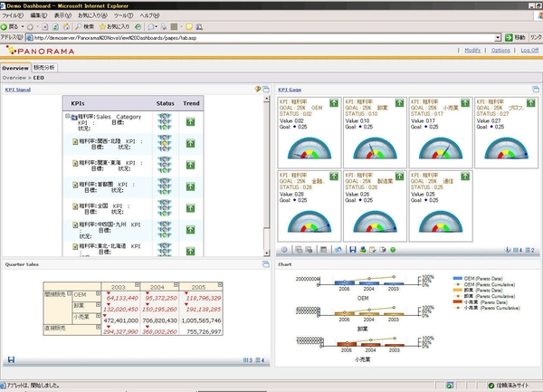Click the help icon in the KPI Signal header

258,90
